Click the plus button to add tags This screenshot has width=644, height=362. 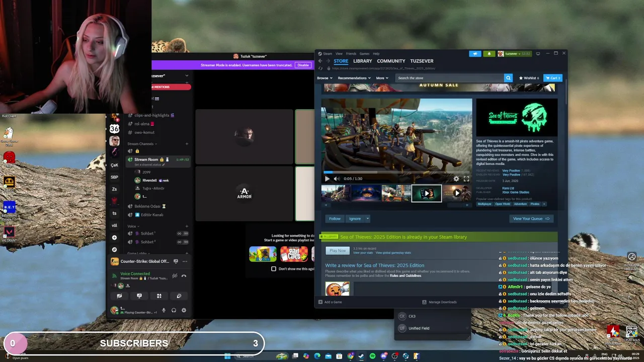[x=543, y=204]
